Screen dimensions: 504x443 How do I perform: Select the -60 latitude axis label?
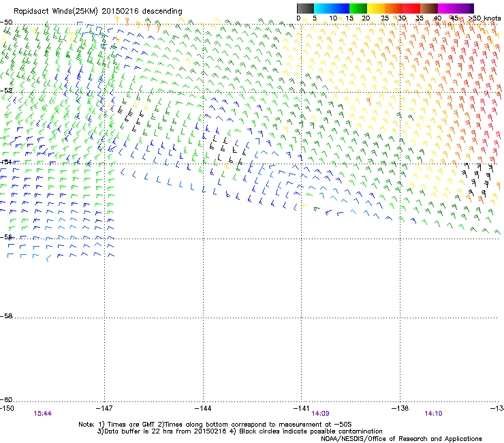(x=6, y=399)
